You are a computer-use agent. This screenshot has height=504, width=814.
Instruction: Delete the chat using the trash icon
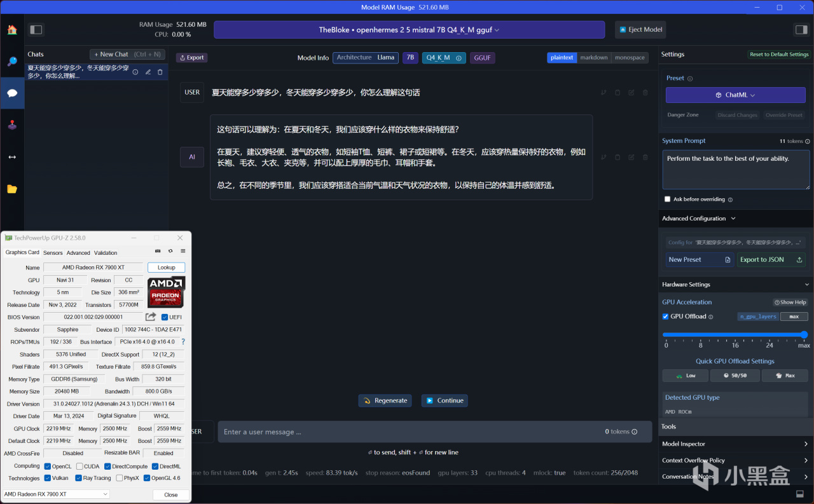[x=160, y=72]
